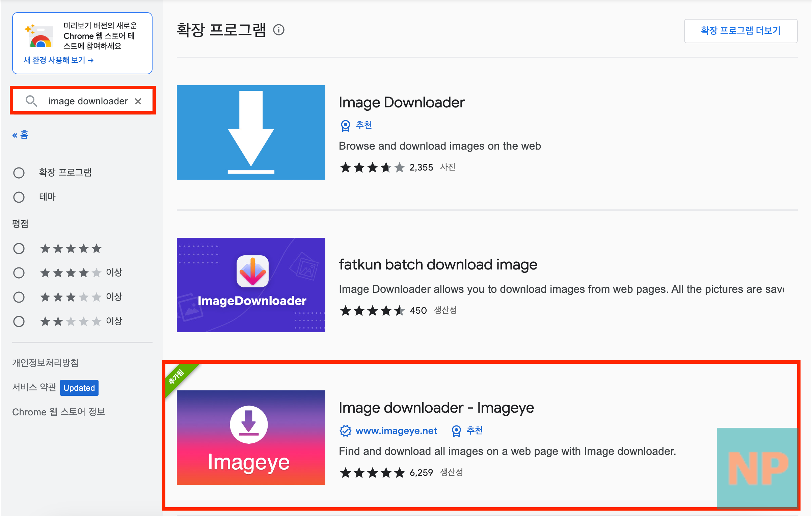
Task: Select the 5-star rating filter
Action: click(19, 248)
